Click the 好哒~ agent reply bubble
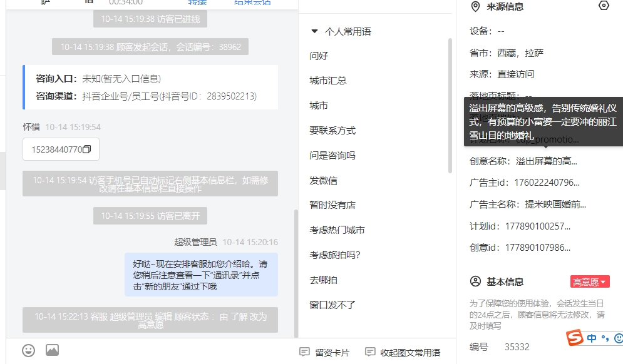 point(201,275)
